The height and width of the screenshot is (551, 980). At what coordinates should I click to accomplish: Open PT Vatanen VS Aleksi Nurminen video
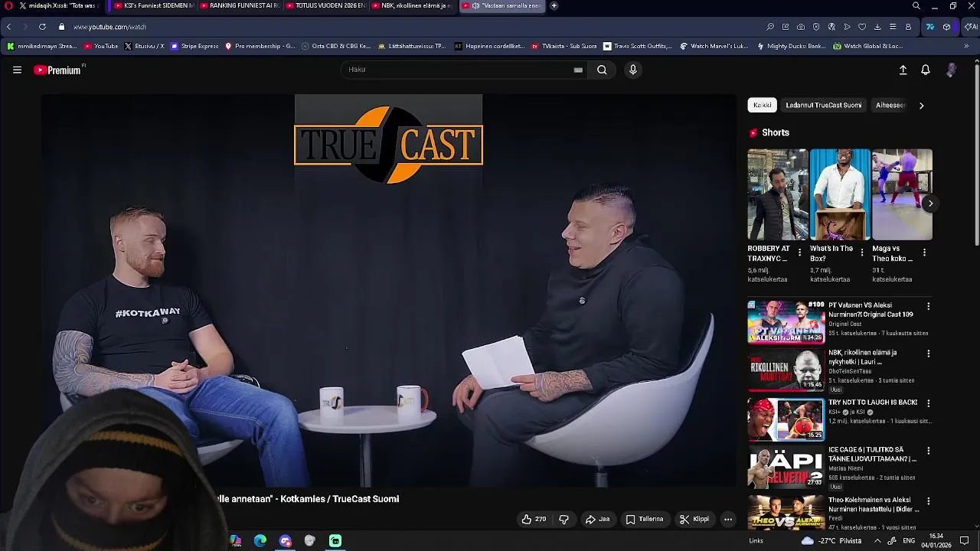(x=786, y=322)
